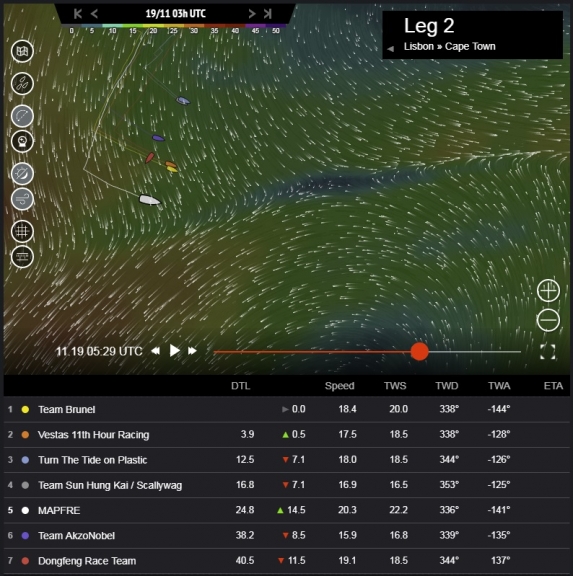
Task: Select the route track icon
Action: pos(22,116)
